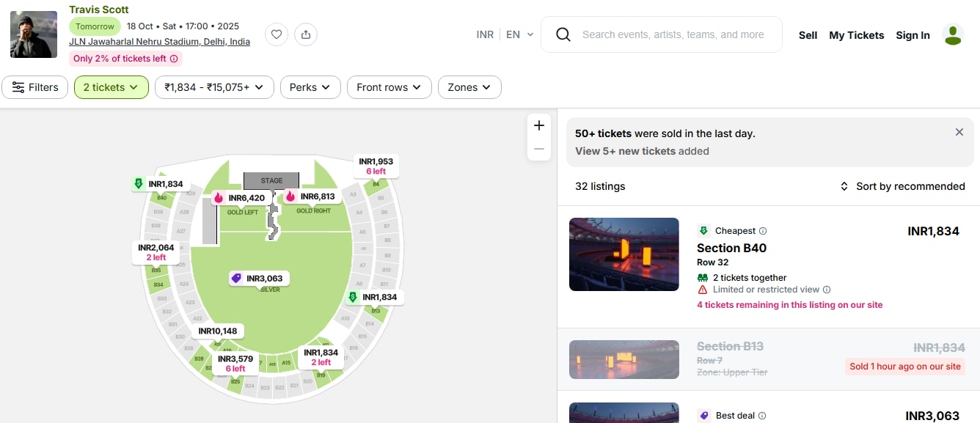980x423 pixels.
Task: Click the search magnifier icon
Action: click(x=563, y=34)
